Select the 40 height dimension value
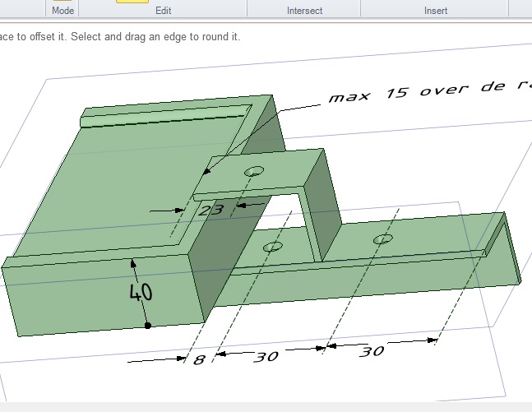The height and width of the screenshot is (412, 532). point(141,292)
